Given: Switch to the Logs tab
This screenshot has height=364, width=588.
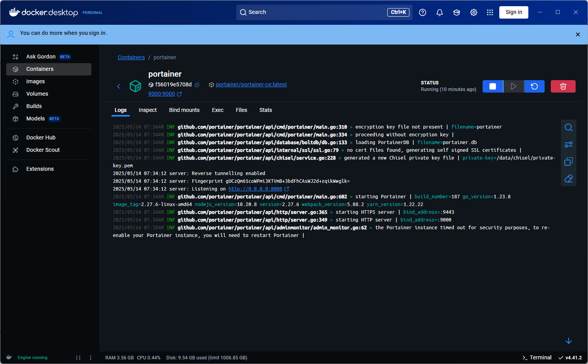Looking at the screenshot, I should [120, 110].
